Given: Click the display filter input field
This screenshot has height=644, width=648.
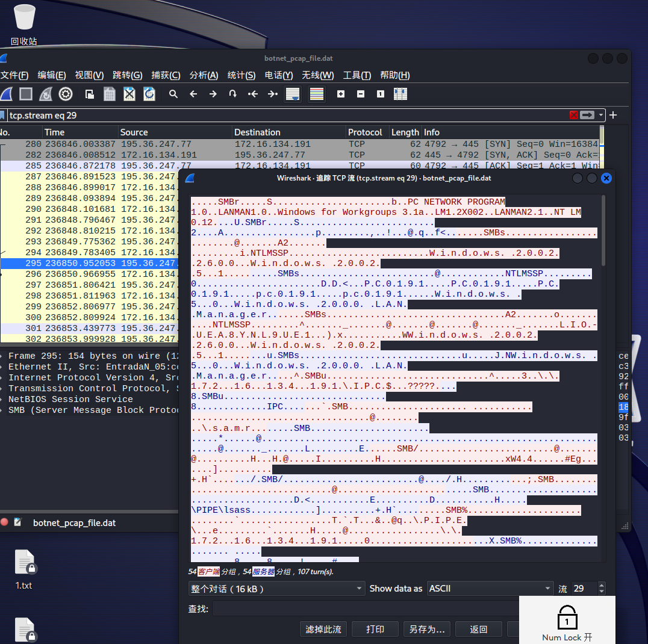Looking at the screenshot, I should click(x=287, y=115).
